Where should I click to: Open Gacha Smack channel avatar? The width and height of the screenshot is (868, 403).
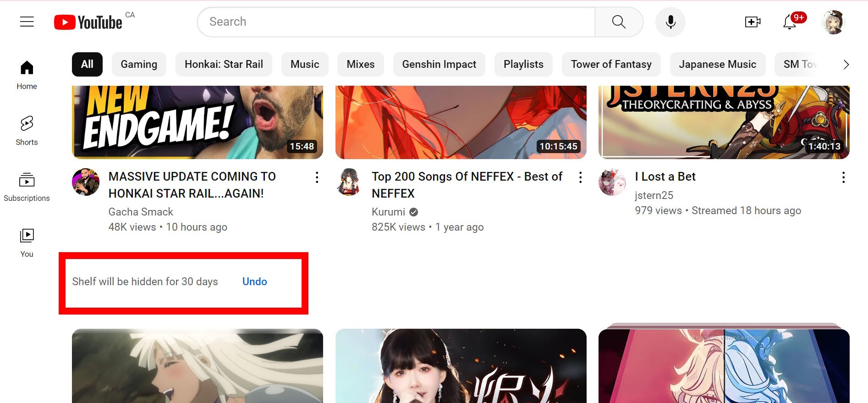[x=86, y=182]
